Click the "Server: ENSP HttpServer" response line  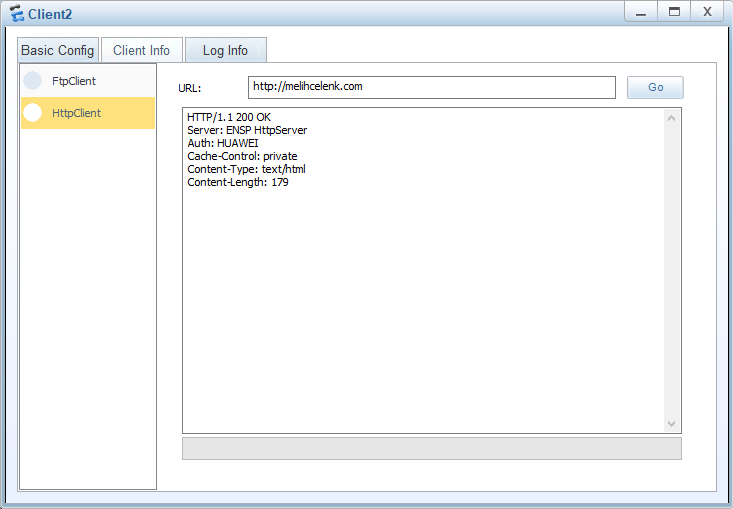246,131
